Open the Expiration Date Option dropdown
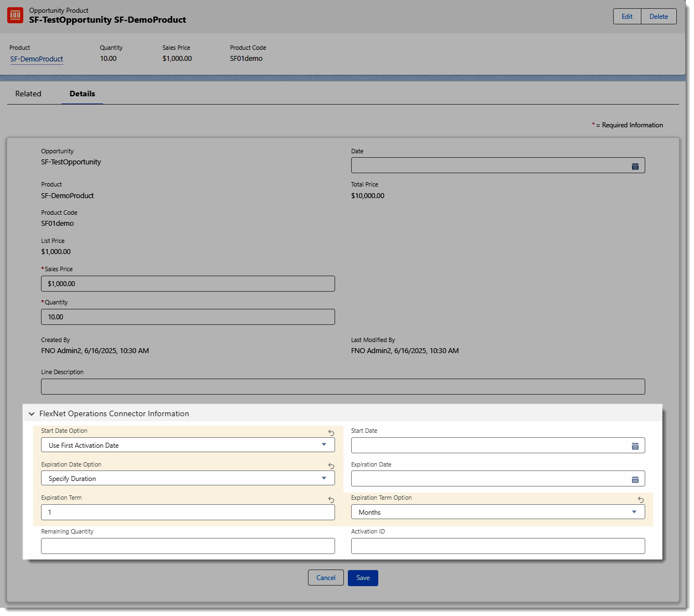 tap(188, 478)
